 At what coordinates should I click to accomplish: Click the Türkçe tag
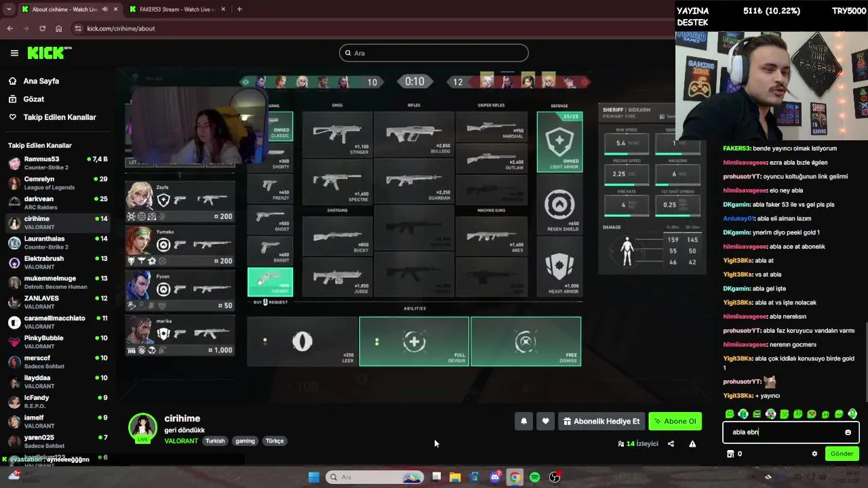(x=275, y=441)
